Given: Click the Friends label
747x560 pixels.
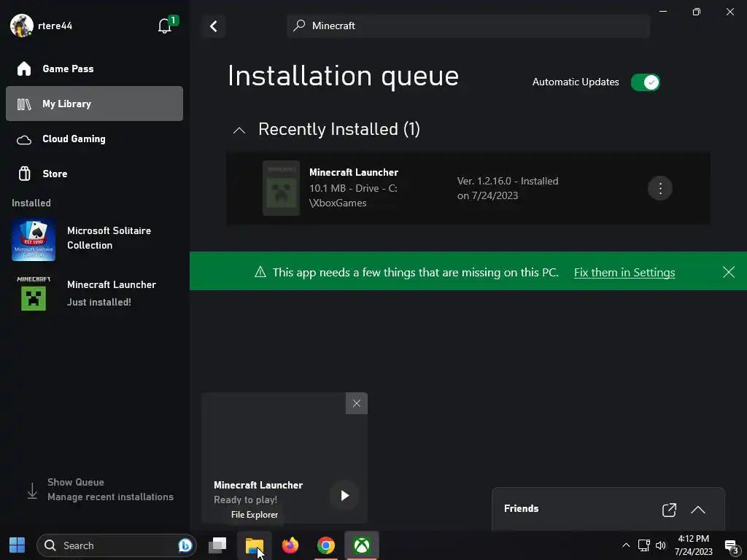Looking at the screenshot, I should coord(521,508).
